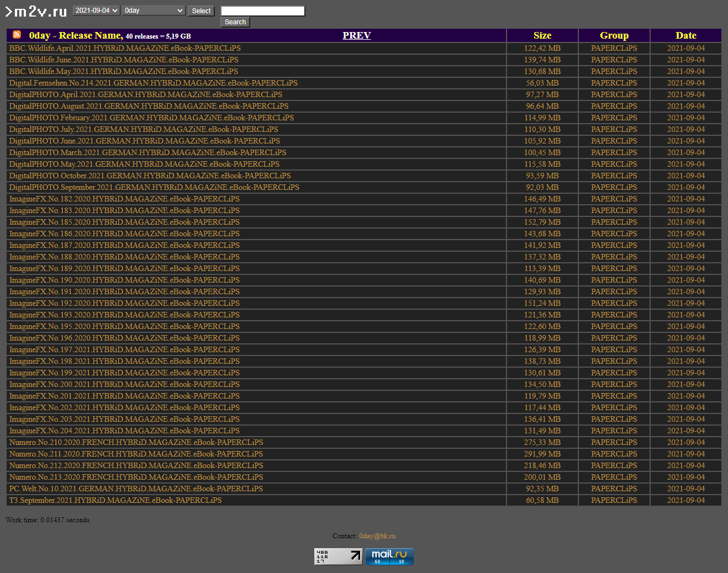This screenshot has width=728, height=573.
Task: Open BBC.Wildlife.May.2021 release
Action: pos(124,71)
